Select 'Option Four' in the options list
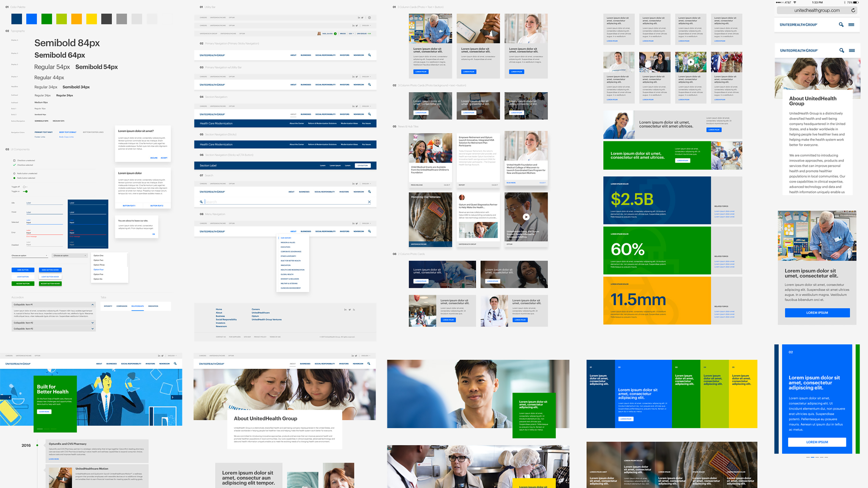This screenshot has height=488, width=868. point(99,269)
